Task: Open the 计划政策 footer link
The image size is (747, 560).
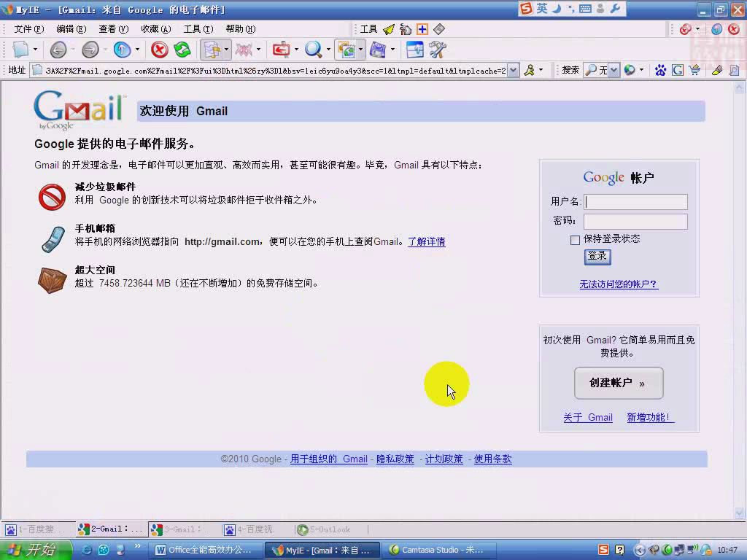Action: point(444,459)
